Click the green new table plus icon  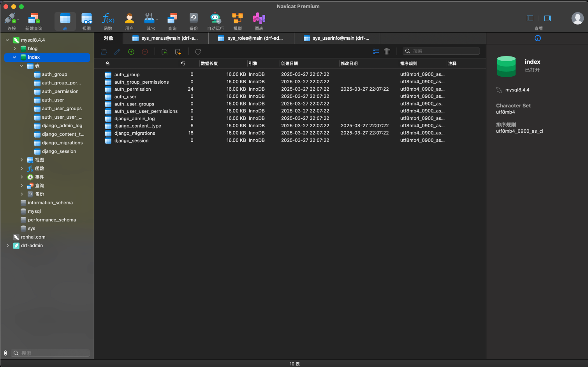tap(131, 52)
